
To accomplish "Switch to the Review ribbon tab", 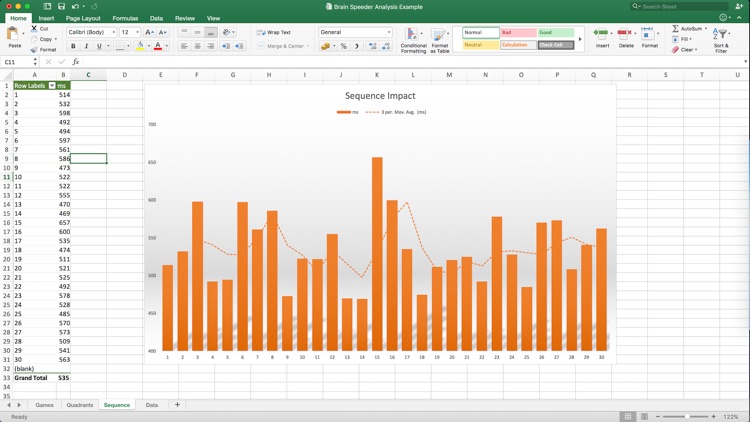I will pos(185,18).
